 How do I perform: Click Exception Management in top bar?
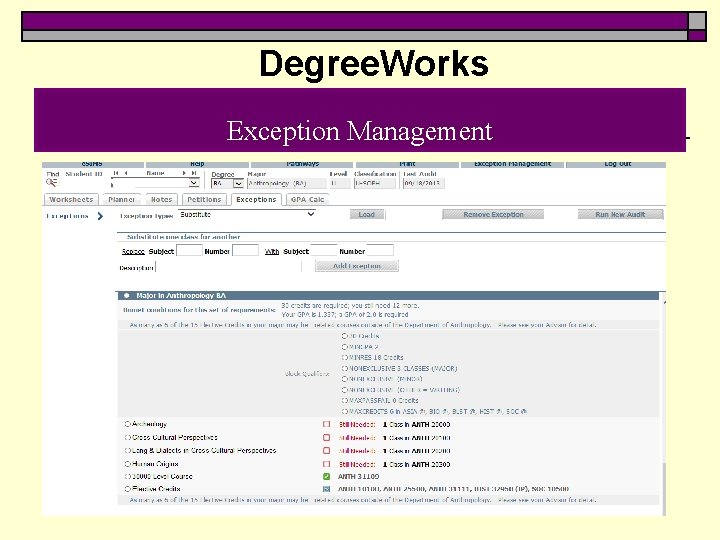click(512, 164)
